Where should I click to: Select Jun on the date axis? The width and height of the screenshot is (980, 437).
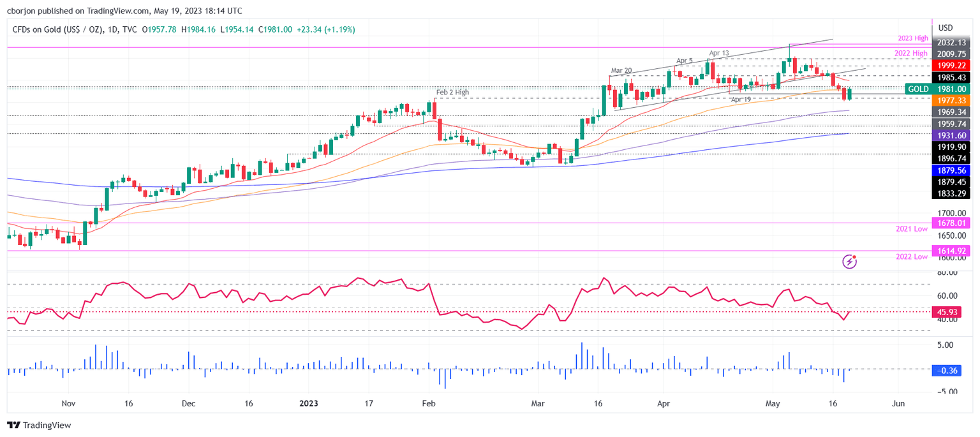pyautogui.click(x=898, y=404)
